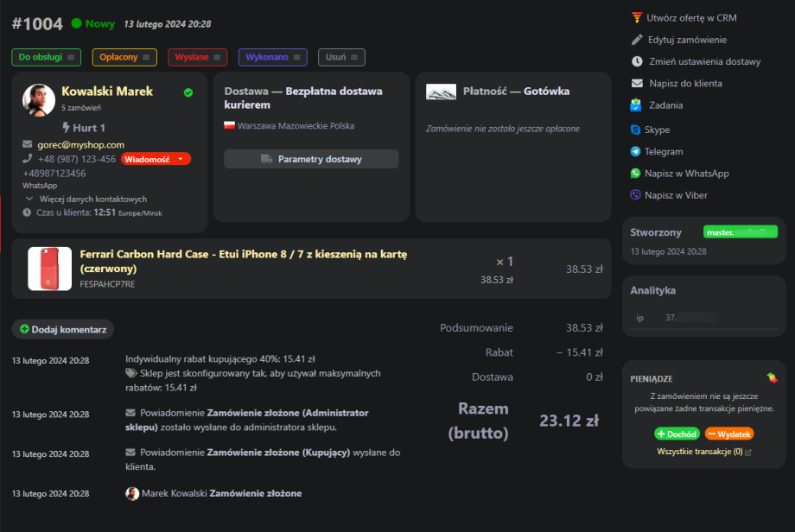Add income with the Dochód button
Screen dimensions: 795x532
677,434
